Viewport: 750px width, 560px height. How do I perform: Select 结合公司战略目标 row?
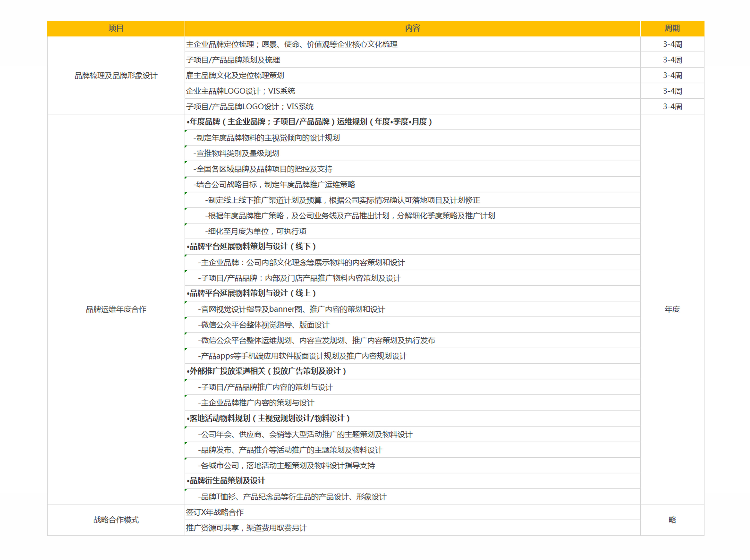[x=413, y=184]
